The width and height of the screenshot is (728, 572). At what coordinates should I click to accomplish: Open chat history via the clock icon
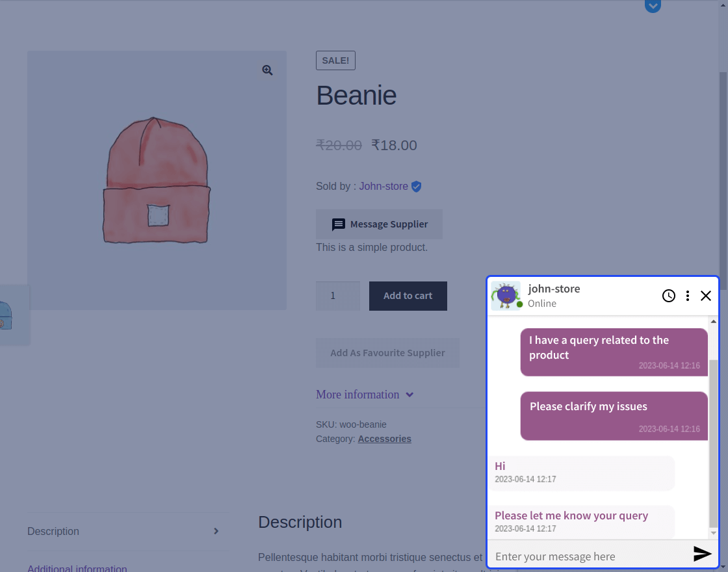pyautogui.click(x=669, y=296)
